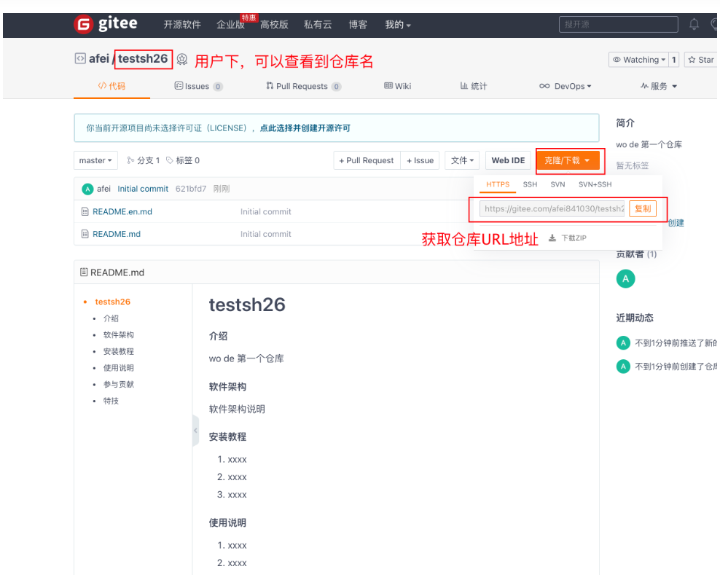Open the Wiki tab
Image resolution: width=720 pixels, height=588 pixels.
coord(398,86)
